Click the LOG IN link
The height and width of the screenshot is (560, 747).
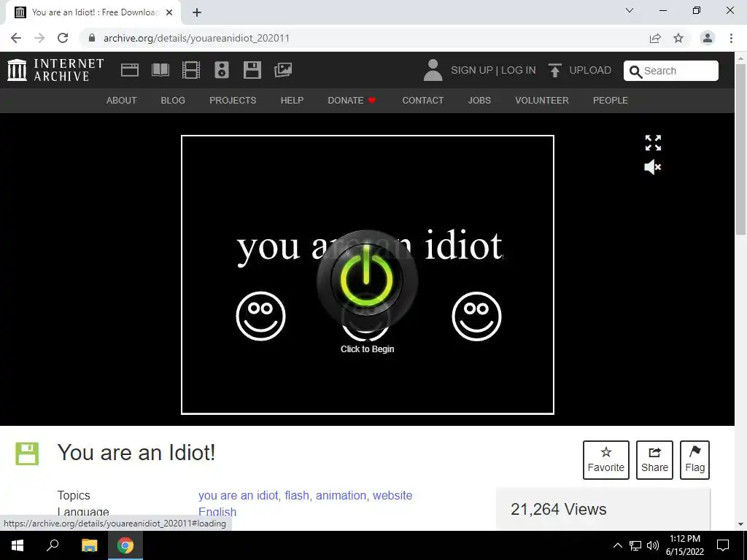(x=519, y=70)
